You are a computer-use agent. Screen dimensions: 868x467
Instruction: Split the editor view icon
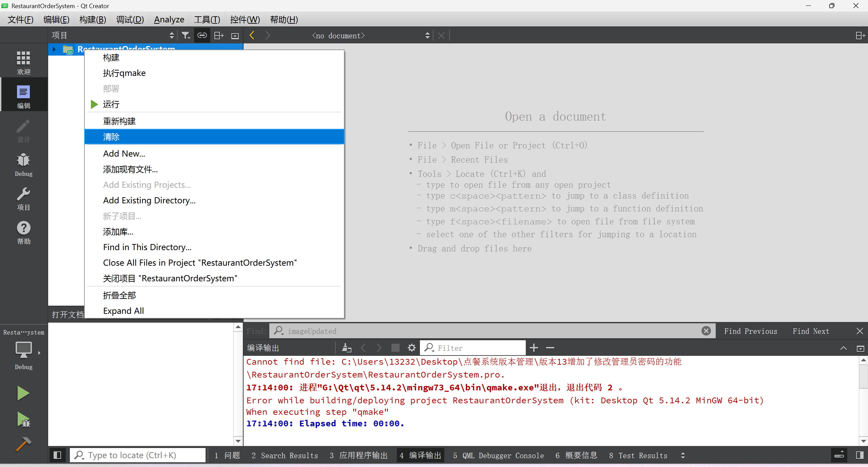pos(860,36)
